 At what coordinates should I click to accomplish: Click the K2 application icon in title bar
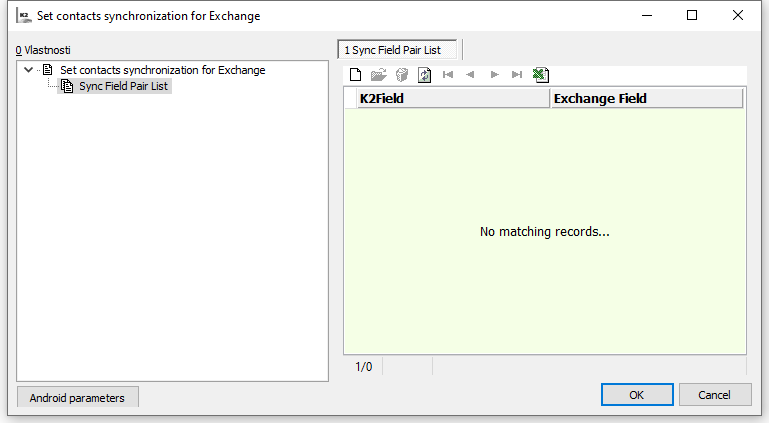point(24,16)
